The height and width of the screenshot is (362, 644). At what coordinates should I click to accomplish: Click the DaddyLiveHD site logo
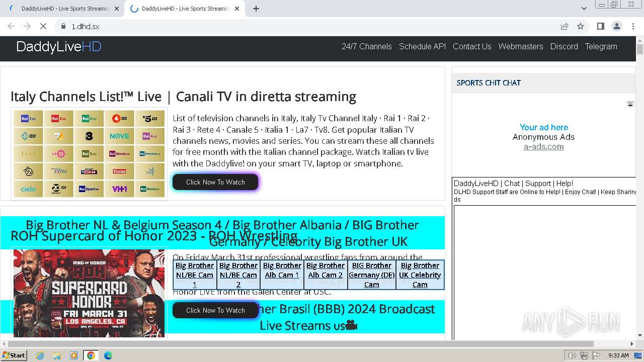59,47
